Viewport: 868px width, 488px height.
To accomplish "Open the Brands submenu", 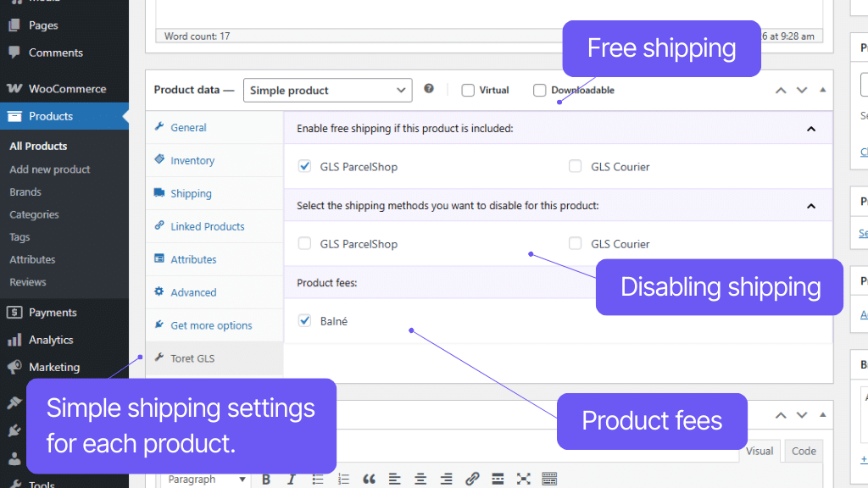I will (25, 192).
